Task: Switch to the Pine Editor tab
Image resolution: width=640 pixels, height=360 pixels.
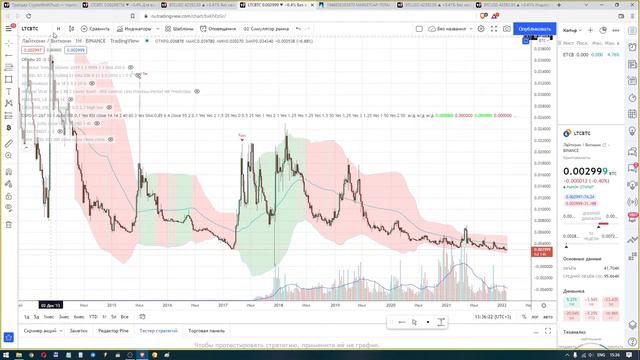Action: click(113, 331)
